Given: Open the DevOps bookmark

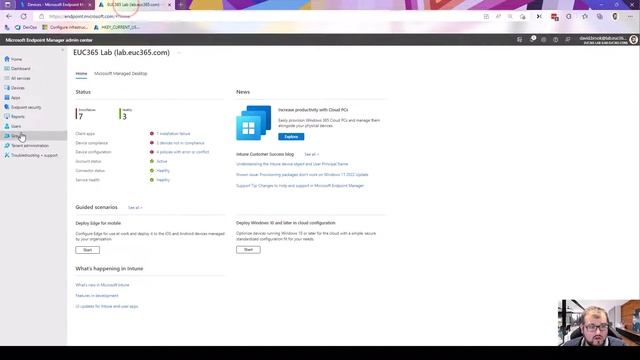Looking at the screenshot, I should click(26, 27).
